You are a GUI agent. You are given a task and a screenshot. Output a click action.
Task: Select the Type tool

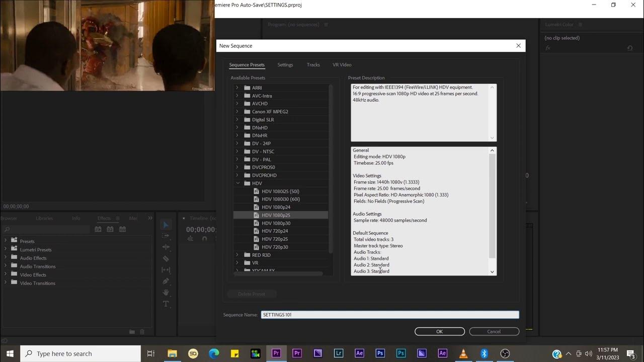166,304
